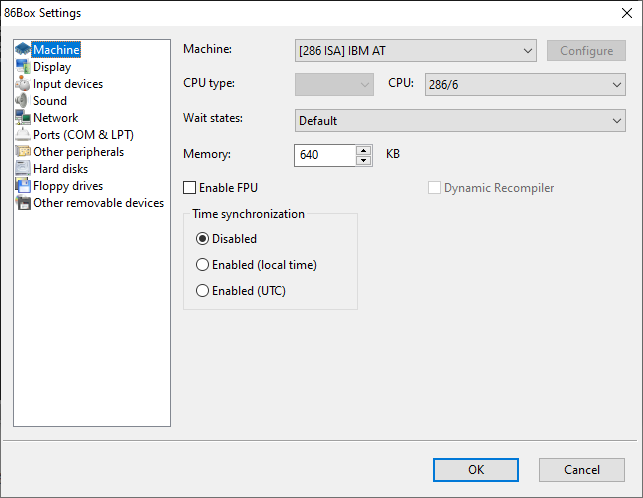The width and height of the screenshot is (643, 498).
Task: Click the Display monitor icon in sidebar
Action: (x=23, y=67)
